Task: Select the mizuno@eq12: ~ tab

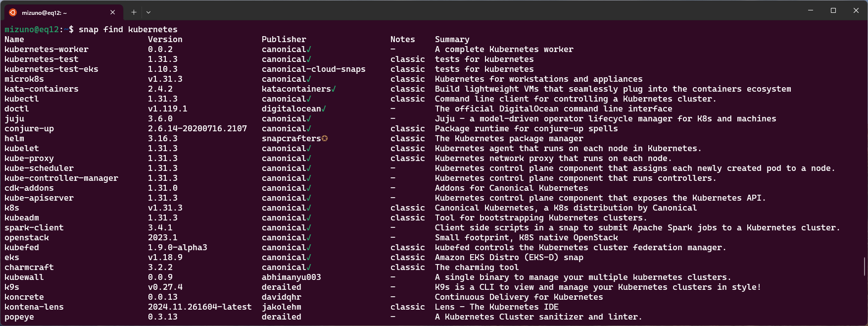Action: [63, 12]
